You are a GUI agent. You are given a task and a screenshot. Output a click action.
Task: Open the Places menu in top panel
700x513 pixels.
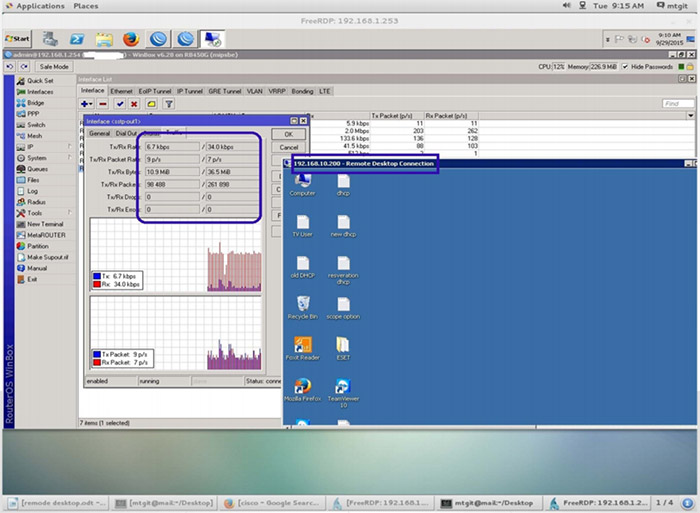[86, 6]
